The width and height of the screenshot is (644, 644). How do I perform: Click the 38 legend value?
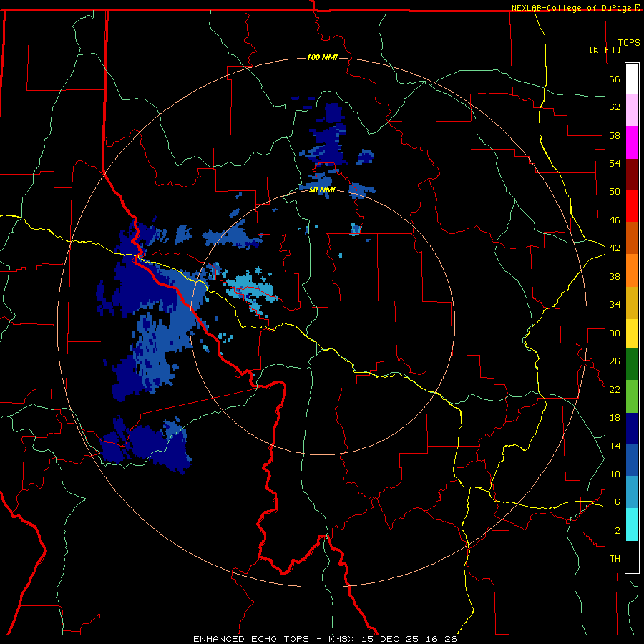coord(615,276)
